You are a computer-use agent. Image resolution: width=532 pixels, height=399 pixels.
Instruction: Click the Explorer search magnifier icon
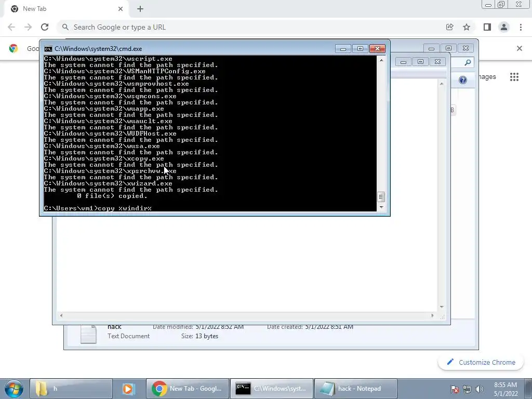tap(468, 62)
